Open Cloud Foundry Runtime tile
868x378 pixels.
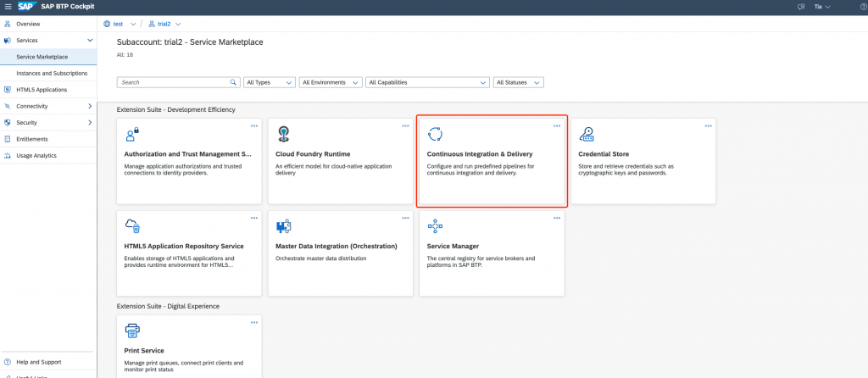pos(341,161)
